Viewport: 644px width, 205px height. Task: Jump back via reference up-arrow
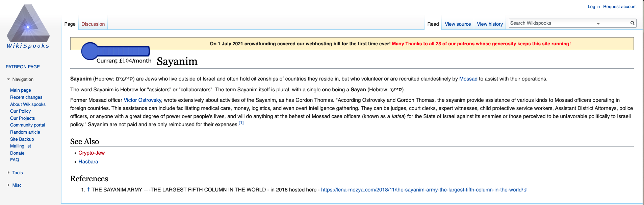[x=88, y=189]
